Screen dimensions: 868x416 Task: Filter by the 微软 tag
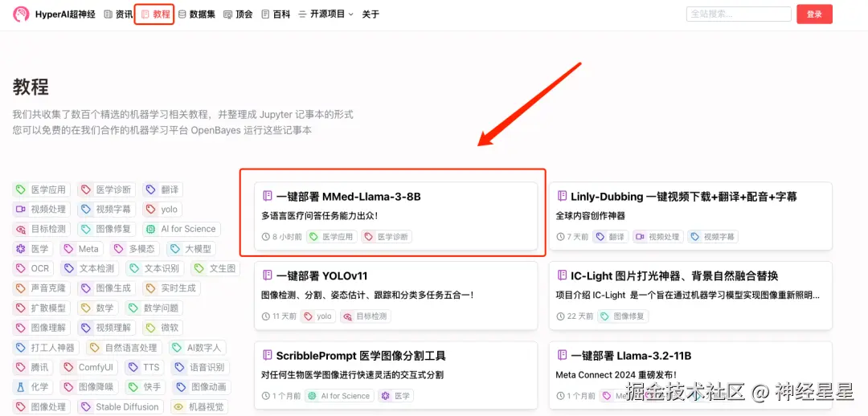click(162, 328)
